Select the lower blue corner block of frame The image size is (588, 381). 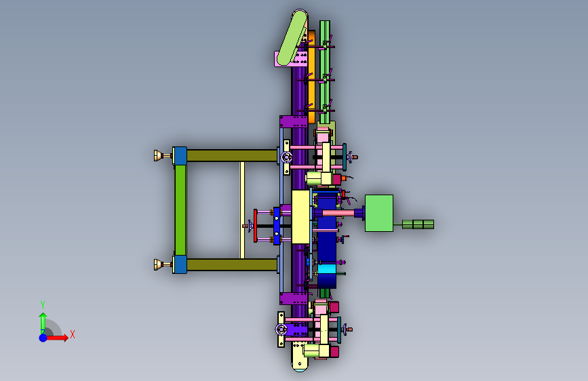pyautogui.click(x=180, y=264)
